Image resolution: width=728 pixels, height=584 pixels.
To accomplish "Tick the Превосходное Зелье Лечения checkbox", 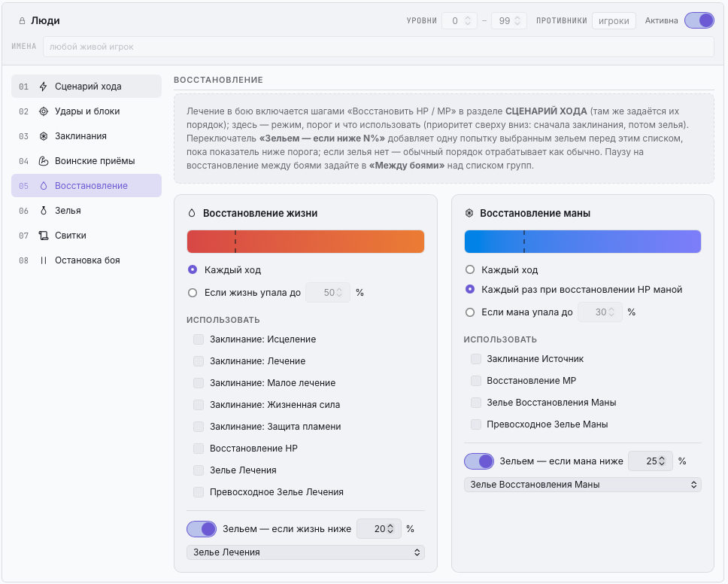I will [x=199, y=492].
